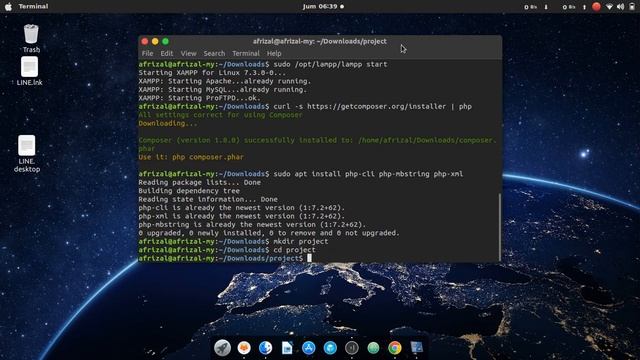Click the 'Starting XAMPP for Linux' line
The height and width of the screenshot is (360, 640).
point(212,73)
